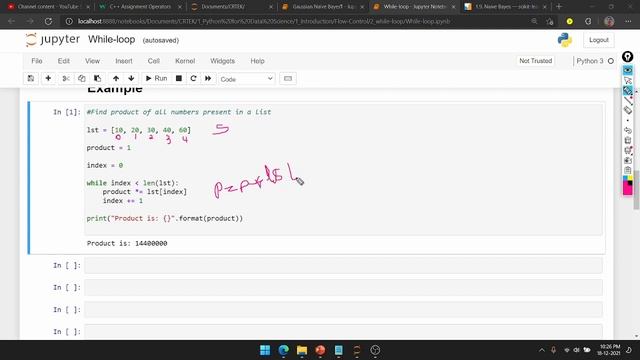Viewport: 640px width, 360px height.
Task: Open the Windows Start menu
Action: [265, 350]
